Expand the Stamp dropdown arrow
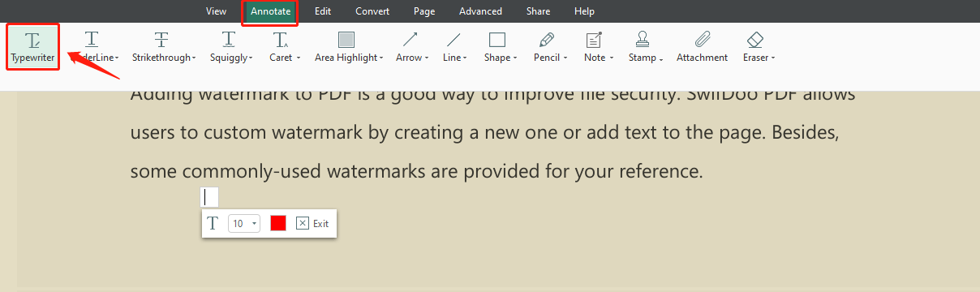This screenshot has width=980, height=292. click(x=661, y=59)
